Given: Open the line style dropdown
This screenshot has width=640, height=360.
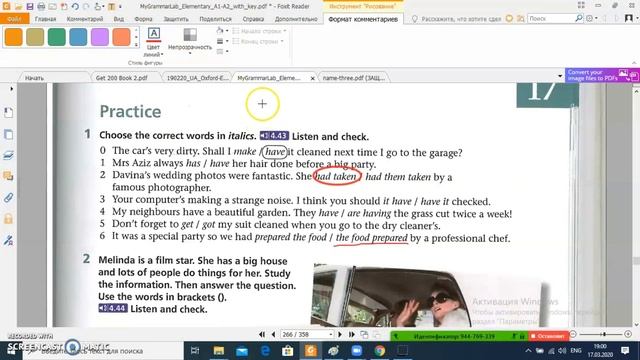Looking at the screenshot, I should tap(222, 51).
